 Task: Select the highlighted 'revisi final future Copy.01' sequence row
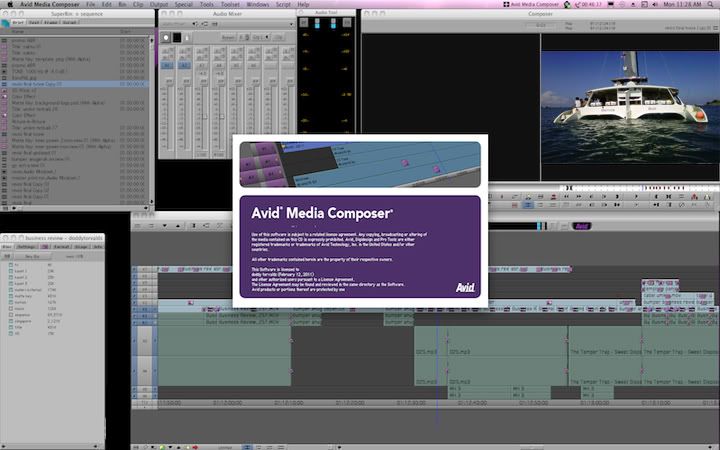click(x=75, y=84)
